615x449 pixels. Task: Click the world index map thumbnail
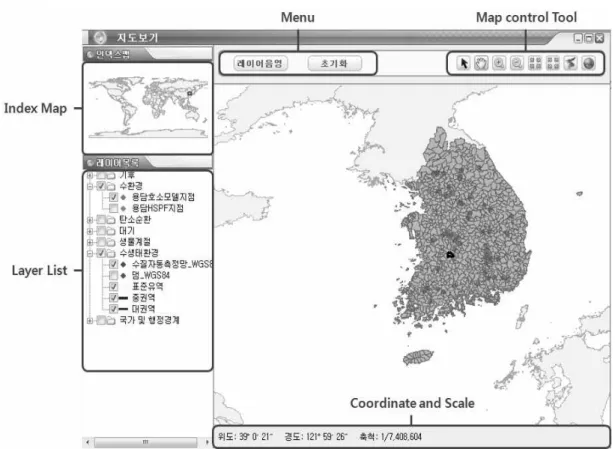tap(148, 107)
